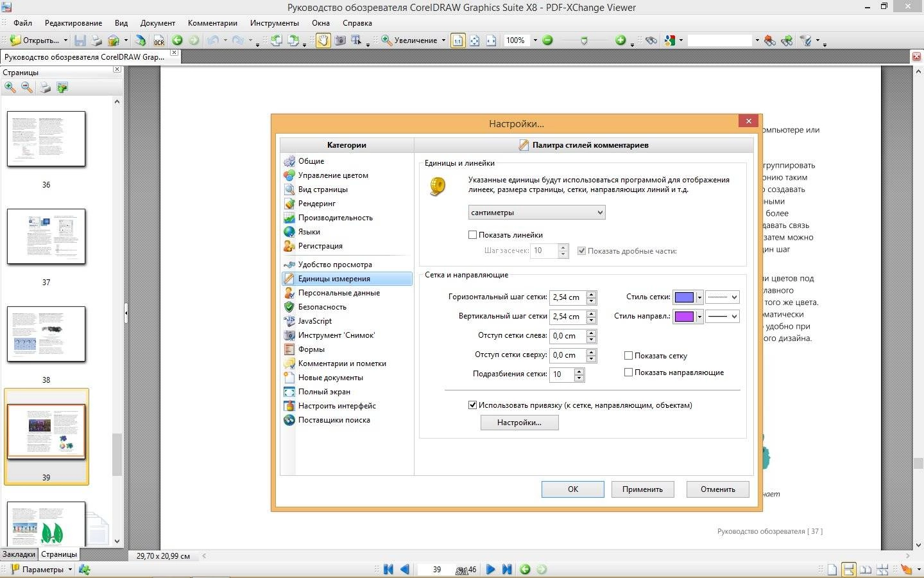The image size is (924, 578).
Task: Click the printer icon in main toolbar
Action: [x=96, y=40]
